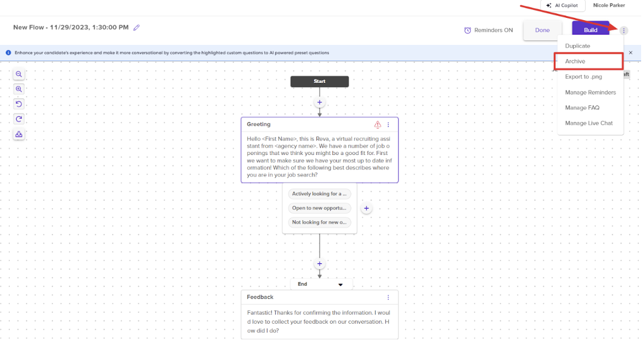Add a step below Start node
The width and height of the screenshot is (644, 348).
pos(320,103)
